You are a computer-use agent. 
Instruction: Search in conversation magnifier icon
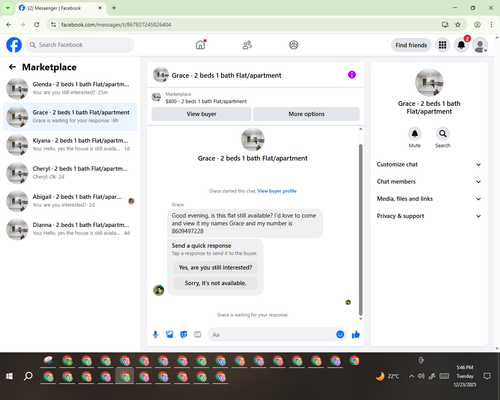point(443,134)
